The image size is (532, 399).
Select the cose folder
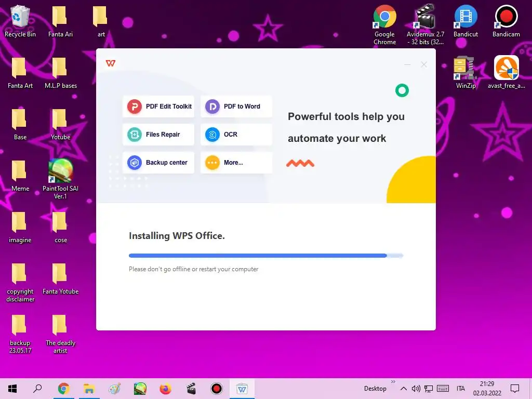[60, 228]
